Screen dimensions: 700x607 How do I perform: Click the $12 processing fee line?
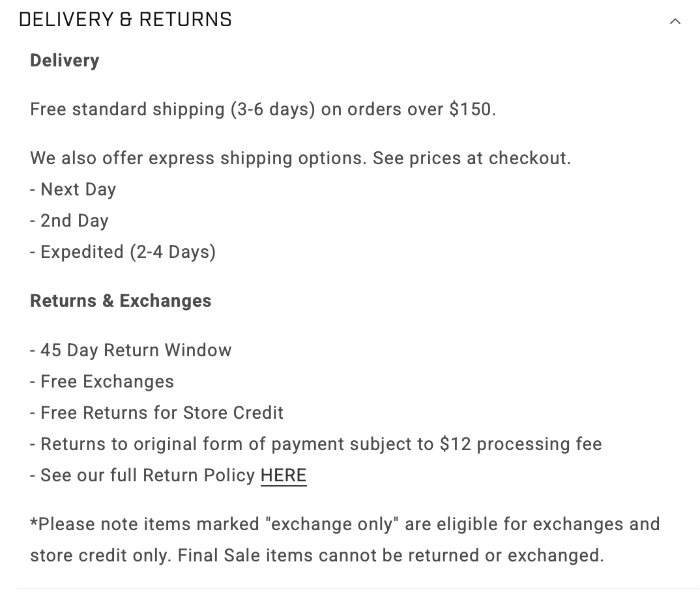[x=316, y=444]
